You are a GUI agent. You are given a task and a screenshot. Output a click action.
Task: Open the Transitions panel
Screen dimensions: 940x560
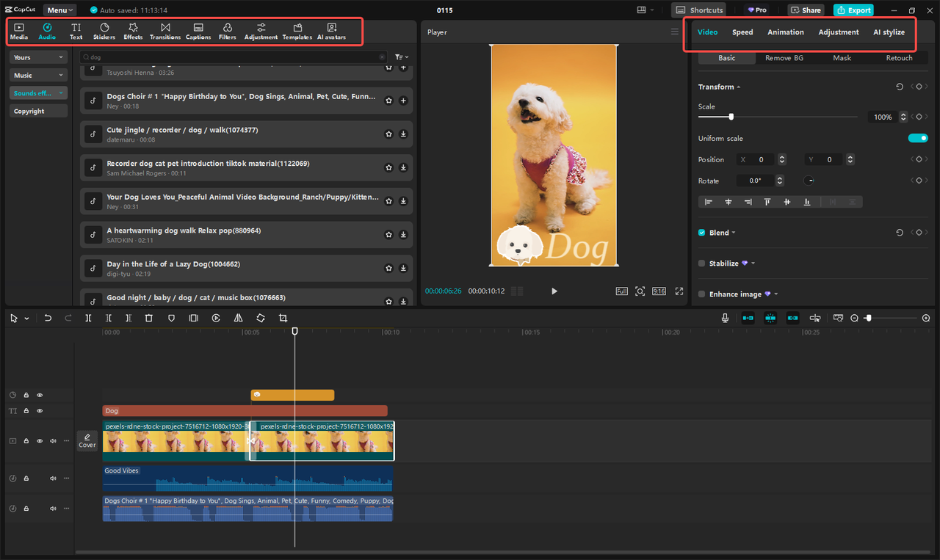pyautogui.click(x=165, y=30)
